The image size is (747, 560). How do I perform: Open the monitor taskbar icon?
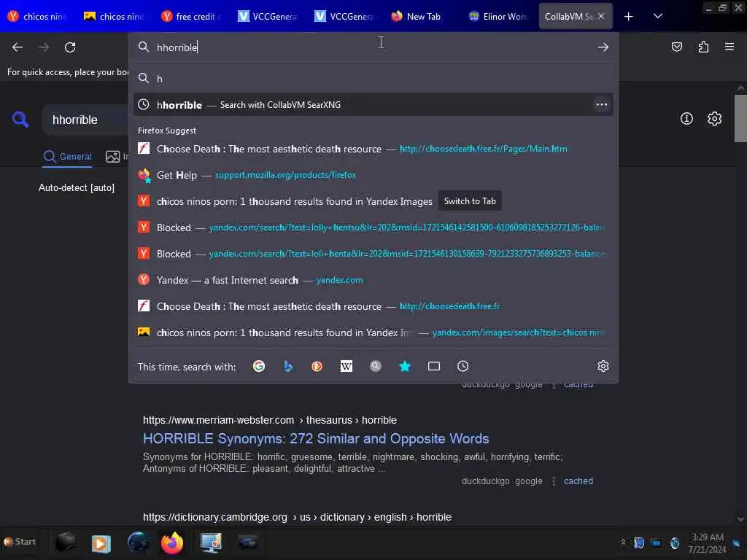point(211,542)
